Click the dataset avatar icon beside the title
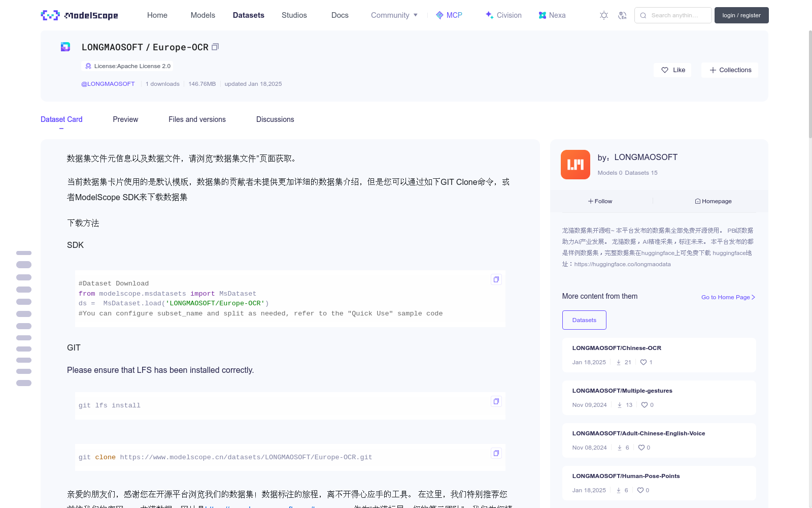Viewport: 812px width, 508px height. [x=65, y=47]
